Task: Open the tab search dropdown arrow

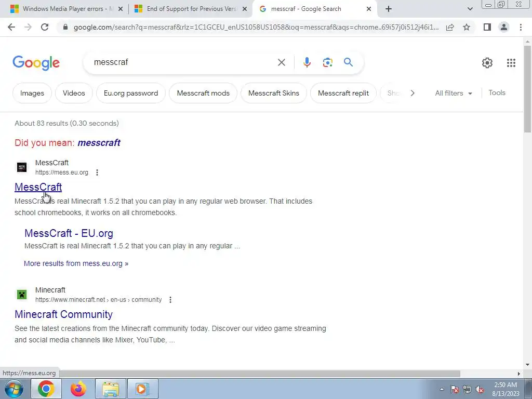Action: click(x=470, y=9)
